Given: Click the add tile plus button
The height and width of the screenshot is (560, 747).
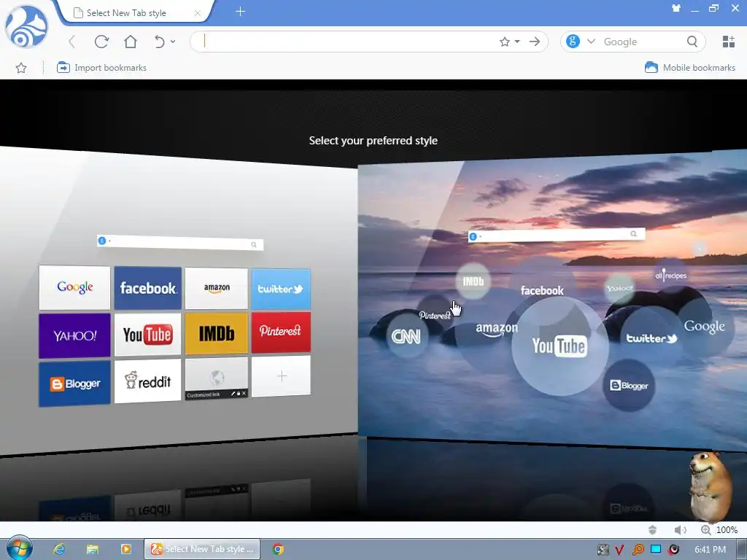Looking at the screenshot, I should coord(281,376).
